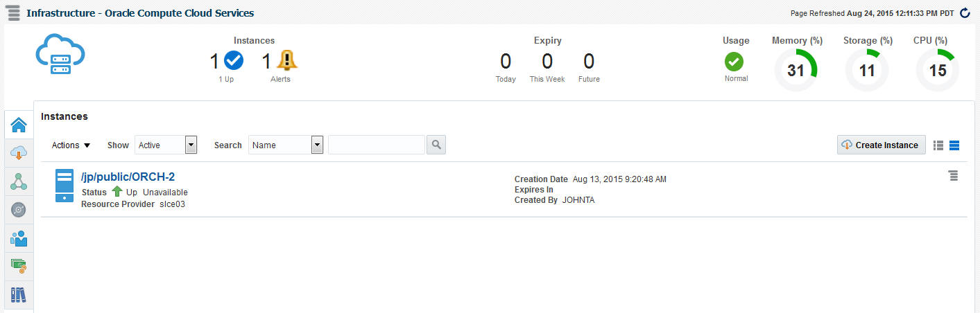Viewport: 980px width, 313px height.
Task: Open the Actions dropdown menu
Action: coord(71,145)
